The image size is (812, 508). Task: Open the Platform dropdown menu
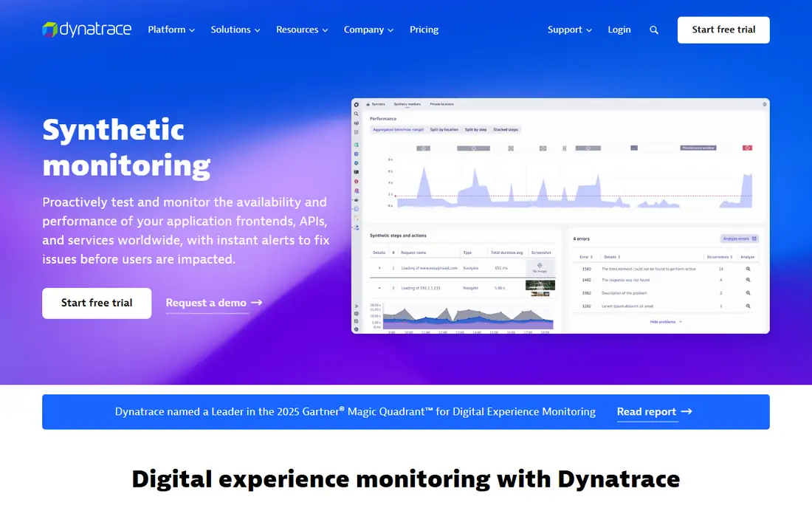(171, 30)
